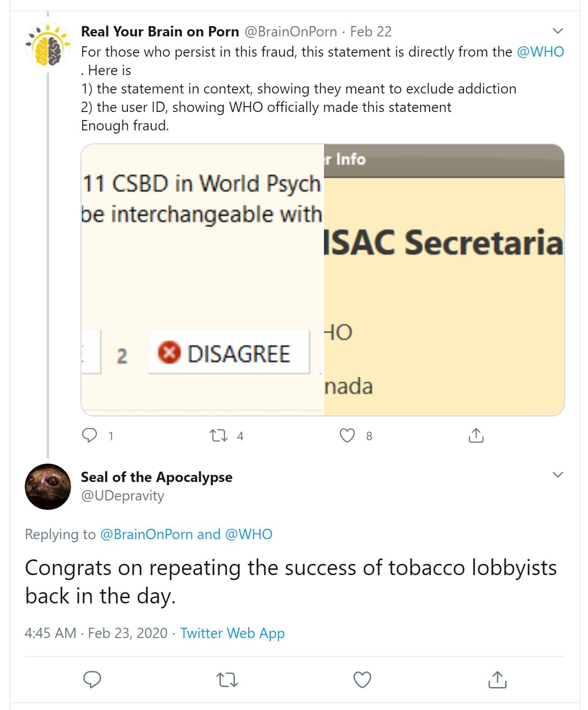Viewport: 588px width, 710px height.
Task: Open the @WHO mention in tweet text
Action: [540, 52]
